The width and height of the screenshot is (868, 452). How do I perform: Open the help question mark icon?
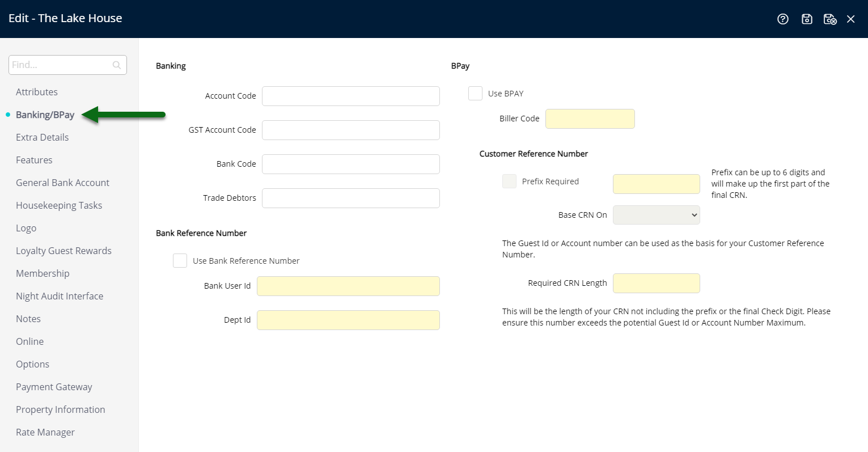click(x=783, y=19)
